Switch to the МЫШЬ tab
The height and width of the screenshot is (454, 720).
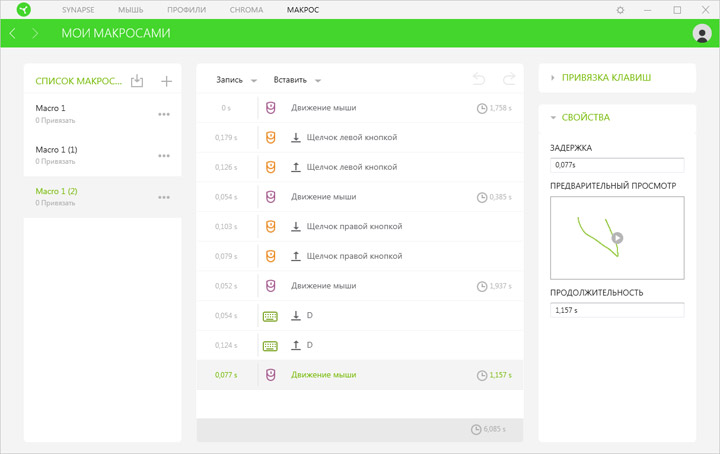click(x=130, y=10)
